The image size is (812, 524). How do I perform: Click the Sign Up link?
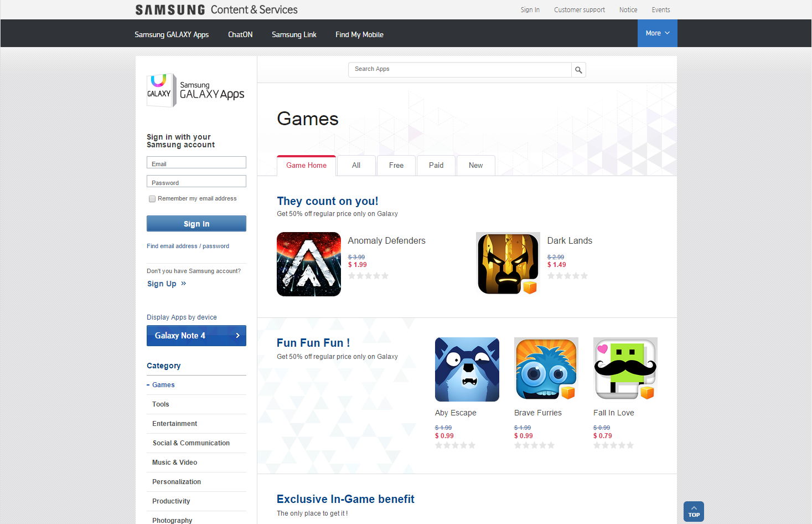tap(167, 284)
